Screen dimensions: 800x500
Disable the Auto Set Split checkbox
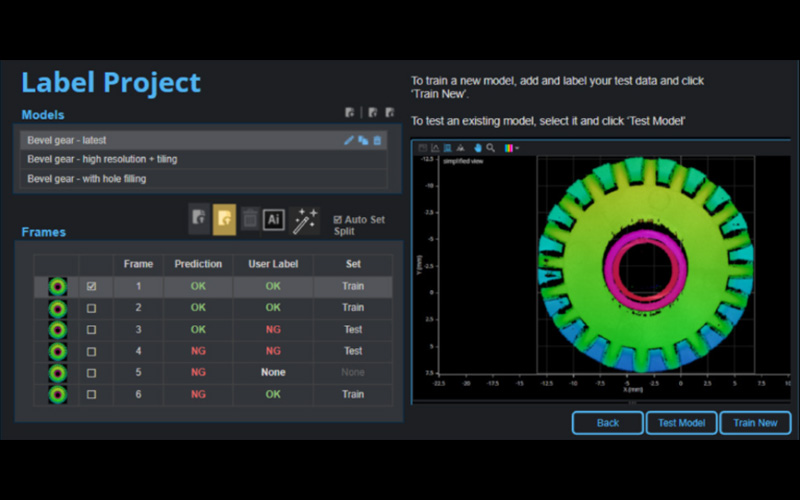pyautogui.click(x=338, y=220)
